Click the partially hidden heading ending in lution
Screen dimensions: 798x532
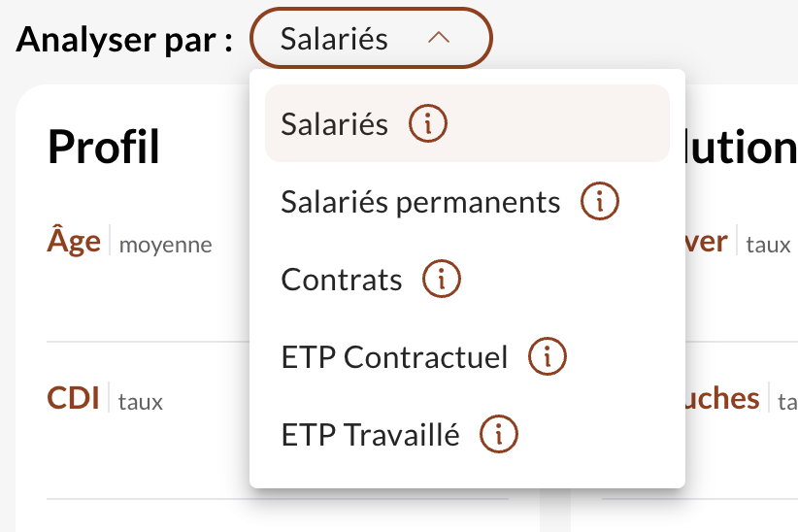[742, 147]
